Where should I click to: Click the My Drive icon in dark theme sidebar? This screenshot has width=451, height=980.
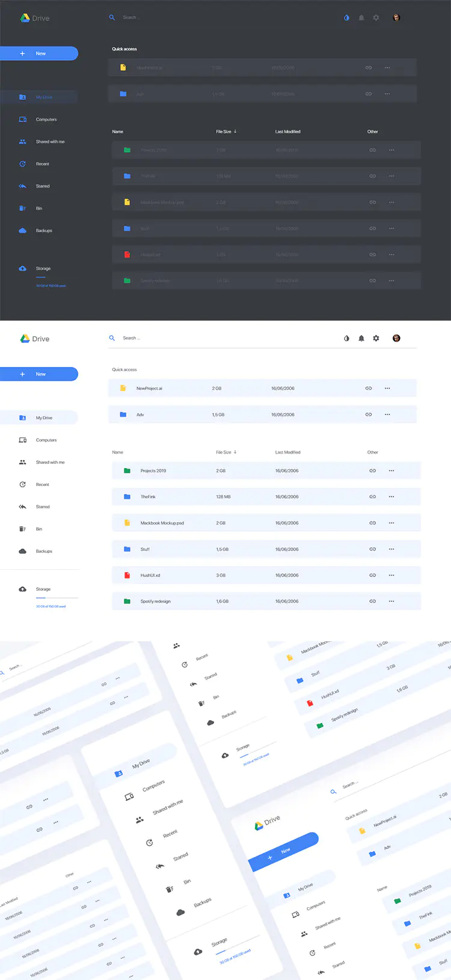tap(22, 97)
